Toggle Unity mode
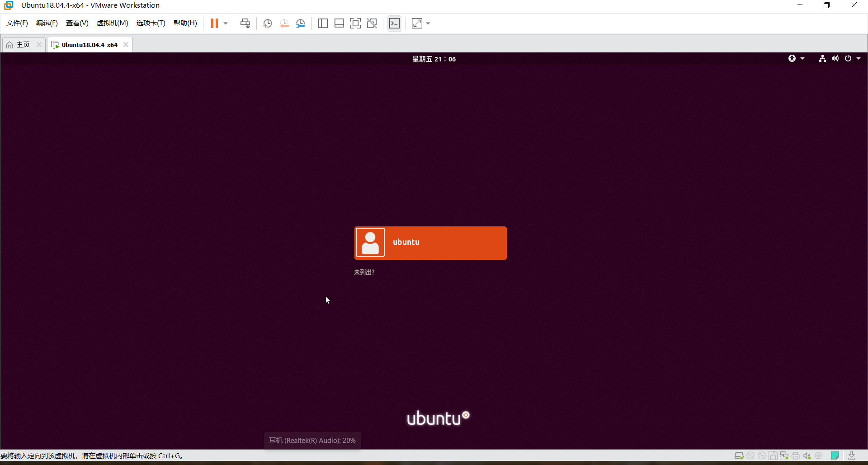 pyautogui.click(x=372, y=23)
